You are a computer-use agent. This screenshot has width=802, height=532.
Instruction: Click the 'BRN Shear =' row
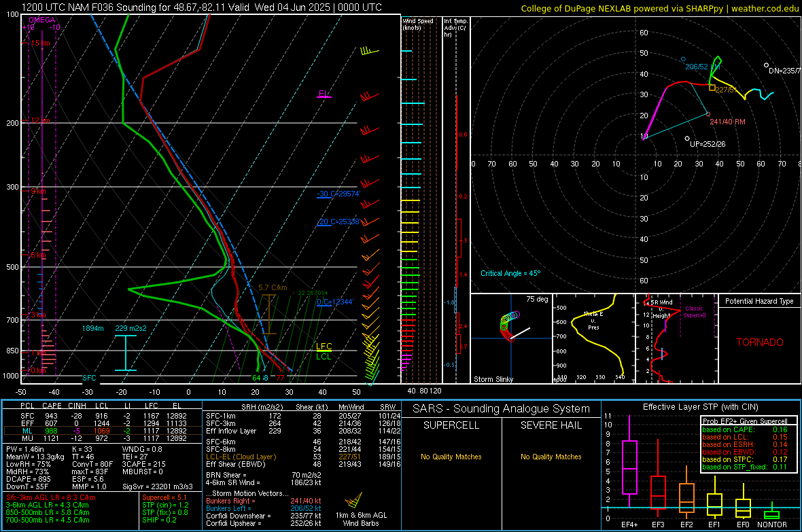(264, 475)
